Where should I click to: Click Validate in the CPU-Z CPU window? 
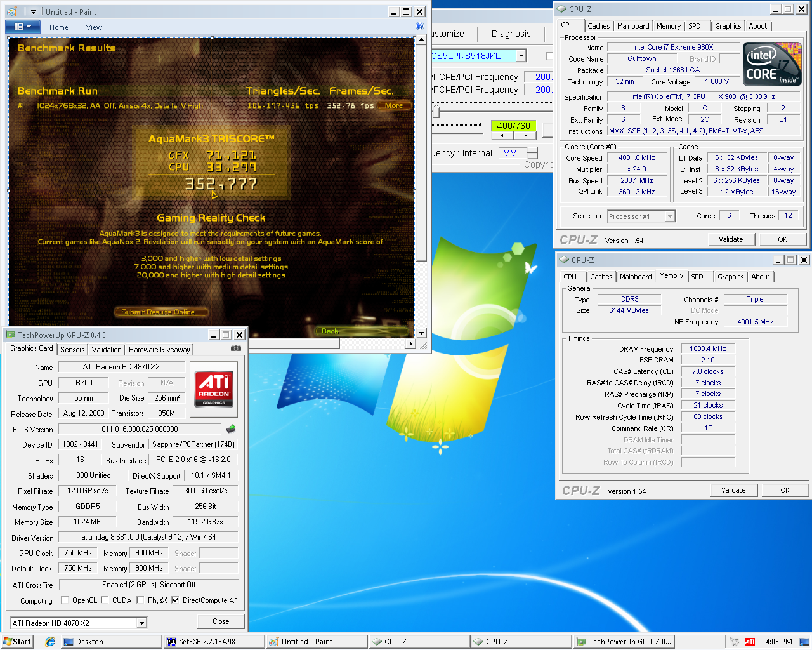tap(731, 239)
